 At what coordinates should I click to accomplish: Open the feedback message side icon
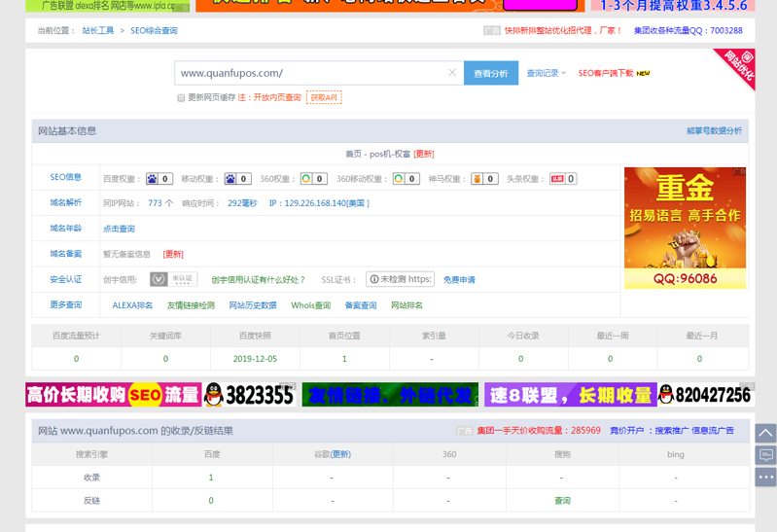point(765,455)
